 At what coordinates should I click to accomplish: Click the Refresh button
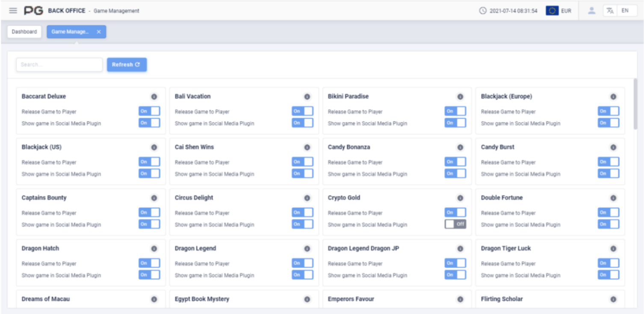coord(127,65)
